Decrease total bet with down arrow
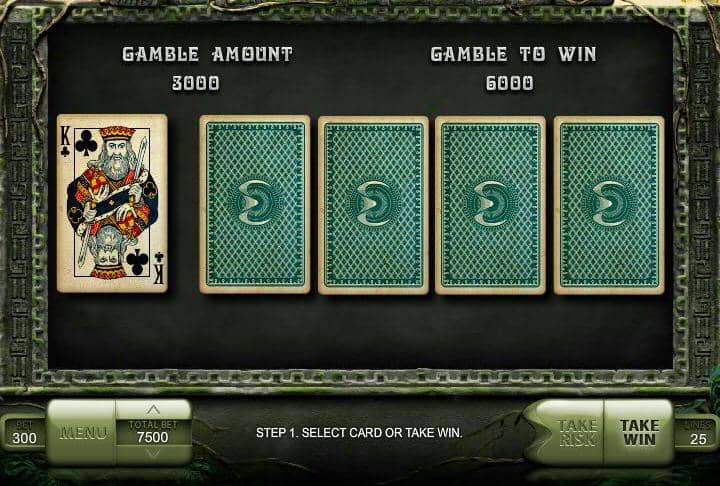Image resolution: width=720 pixels, height=486 pixels. [153, 453]
